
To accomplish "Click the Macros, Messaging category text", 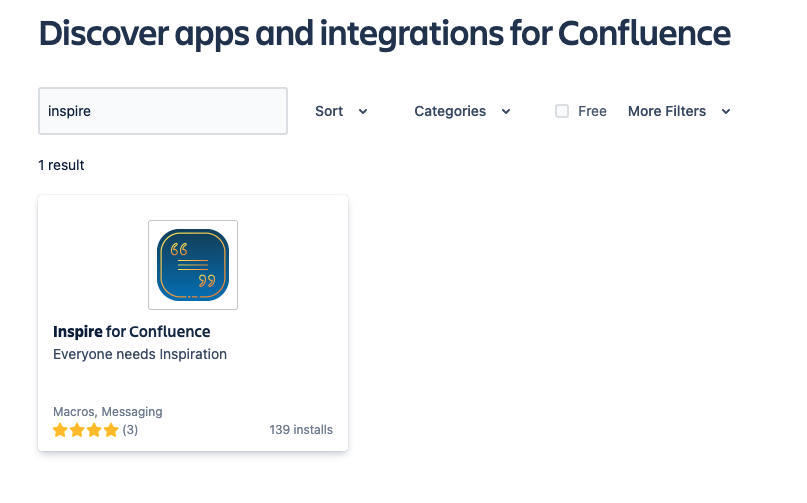I will pyautogui.click(x=107, y=411).
